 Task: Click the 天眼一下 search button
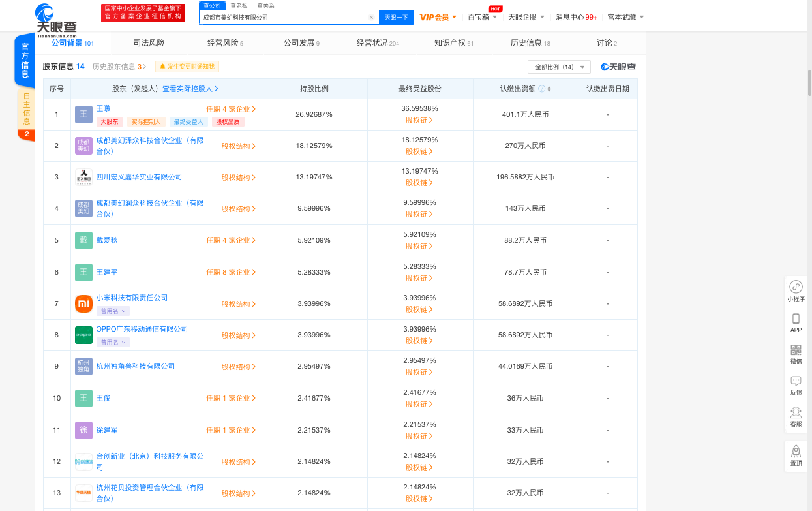click(x=397, y=16)
